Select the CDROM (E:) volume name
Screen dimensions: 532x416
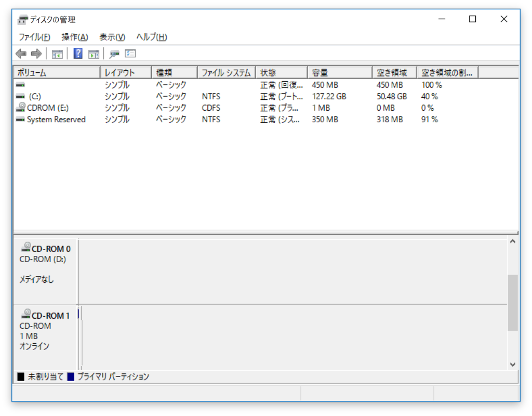tap(48, 108)
